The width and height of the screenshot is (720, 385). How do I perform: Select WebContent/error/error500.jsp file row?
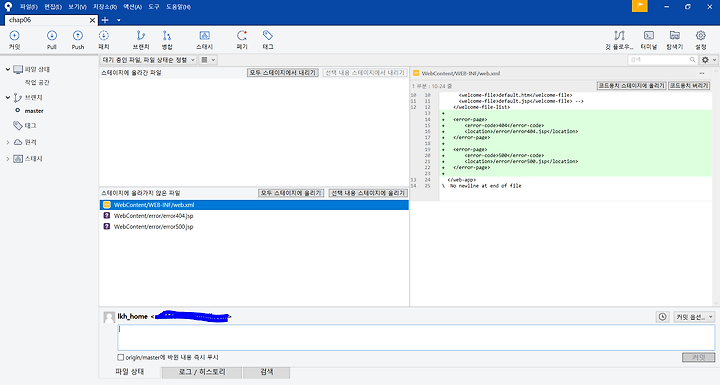254,226
